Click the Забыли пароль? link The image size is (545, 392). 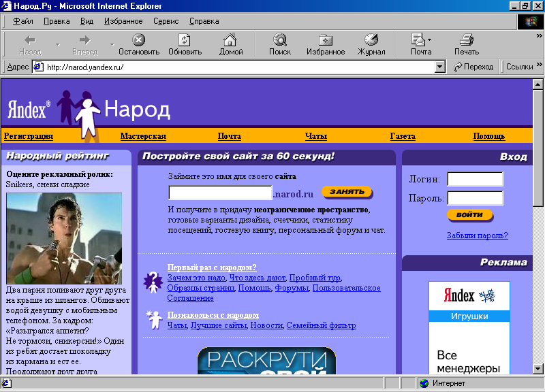478,235
